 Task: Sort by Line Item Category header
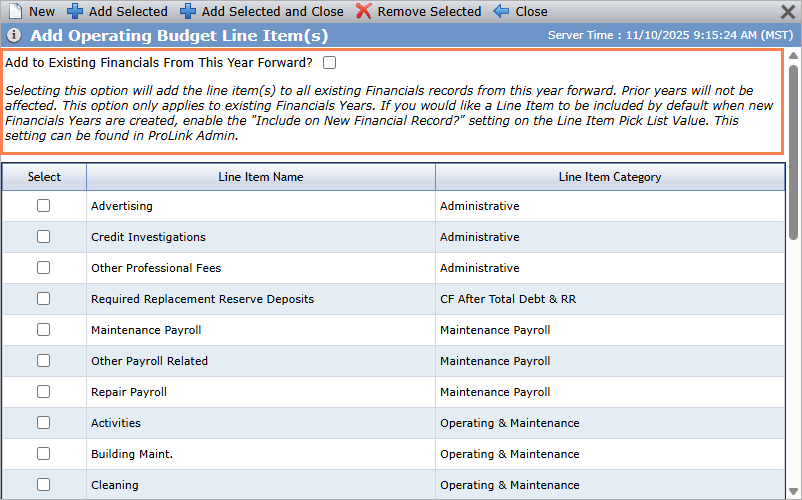610,177
